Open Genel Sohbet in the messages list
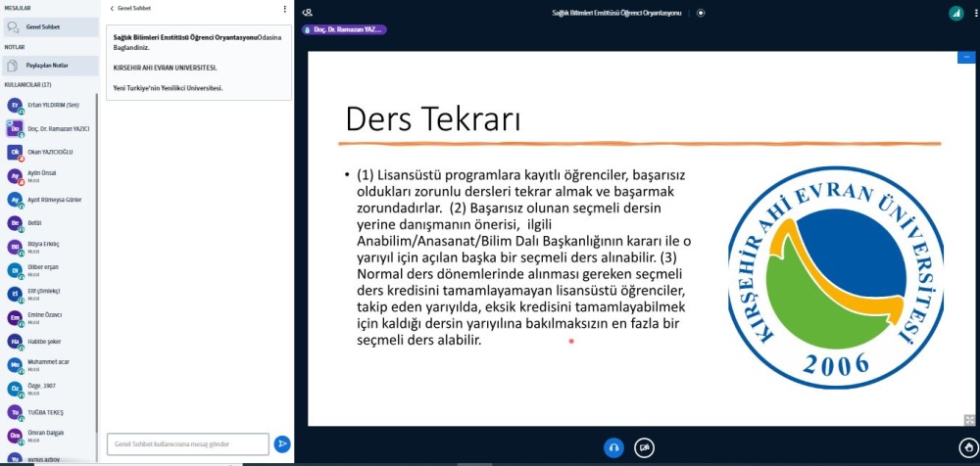 pos(51,26)
